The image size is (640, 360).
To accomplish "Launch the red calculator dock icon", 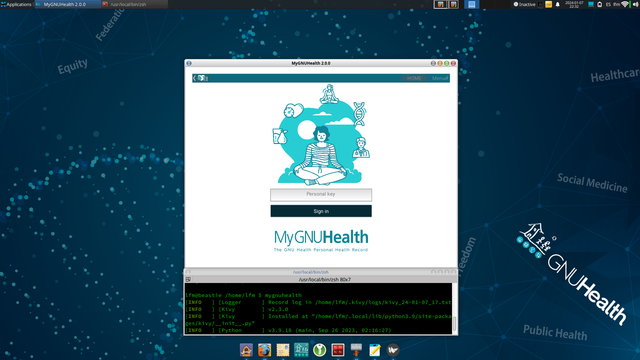I will pyautogui.click(x=338, y=350).
